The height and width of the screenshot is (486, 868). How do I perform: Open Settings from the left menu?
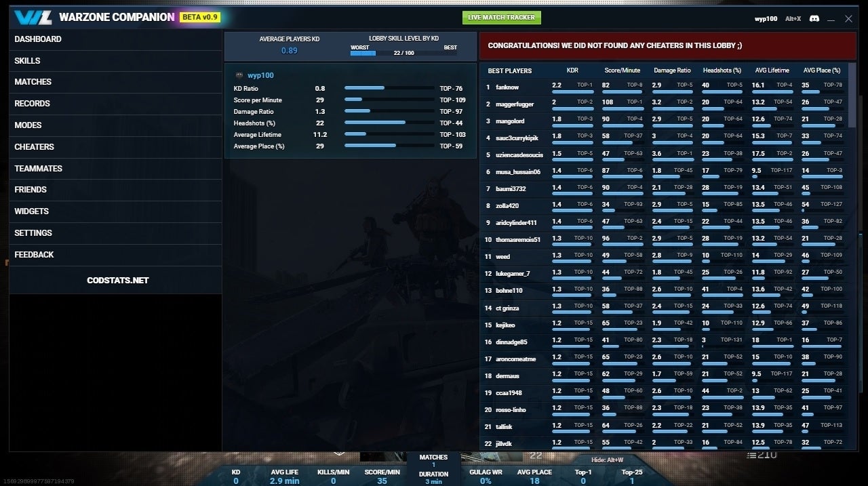(x=33, y=233)
